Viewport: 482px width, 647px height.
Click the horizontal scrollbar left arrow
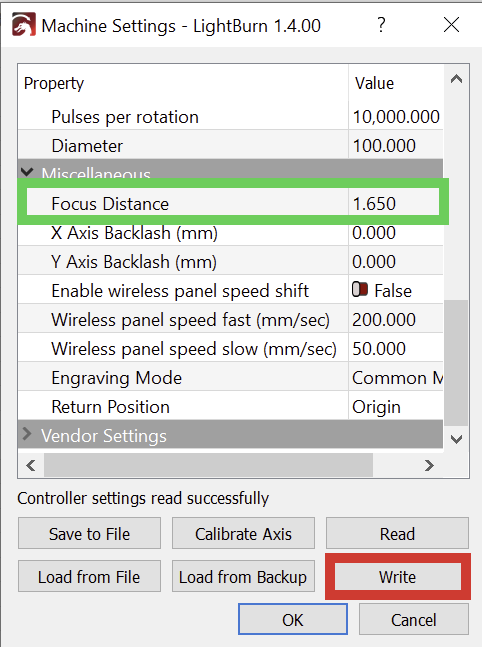(x=31, y=465)
